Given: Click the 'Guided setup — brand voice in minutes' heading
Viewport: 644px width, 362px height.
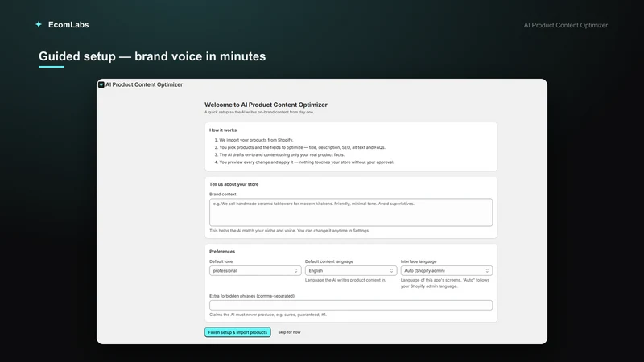Looking at the screenshot, I should click(x=152, y=56).
